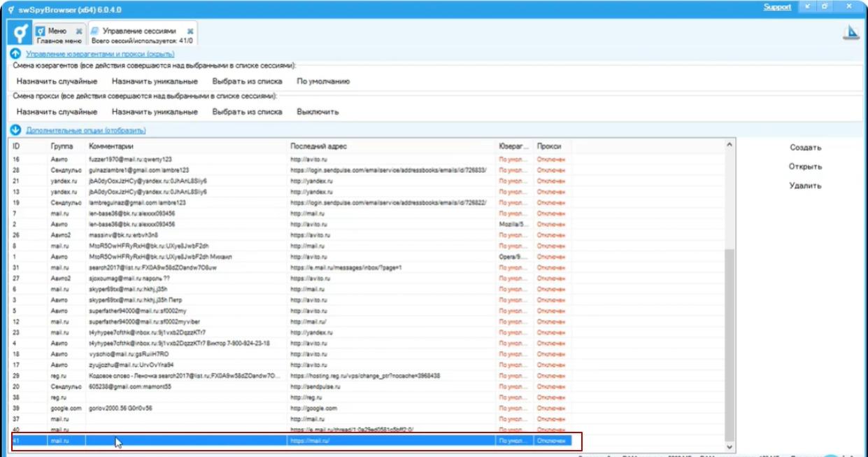Click the session list scrollbar down arrow
Viewport: 868px width, 457px height.
[730, 446]
